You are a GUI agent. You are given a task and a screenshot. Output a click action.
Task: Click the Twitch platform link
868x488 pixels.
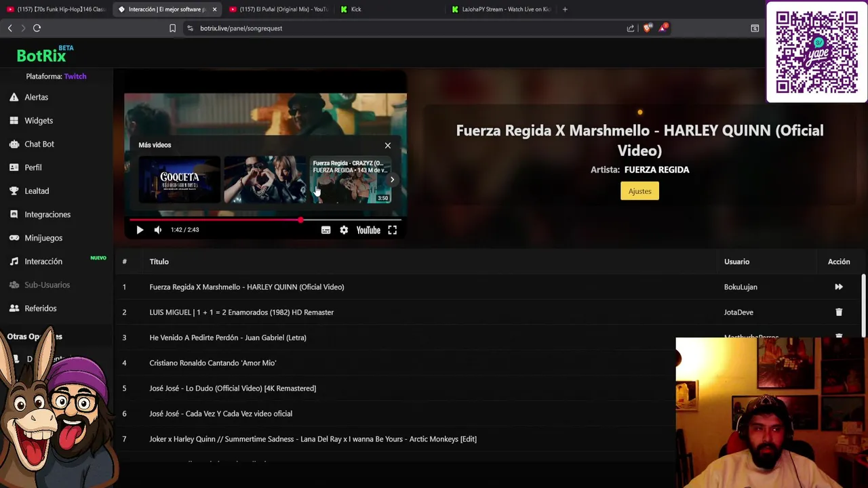[x=75, y=77]
